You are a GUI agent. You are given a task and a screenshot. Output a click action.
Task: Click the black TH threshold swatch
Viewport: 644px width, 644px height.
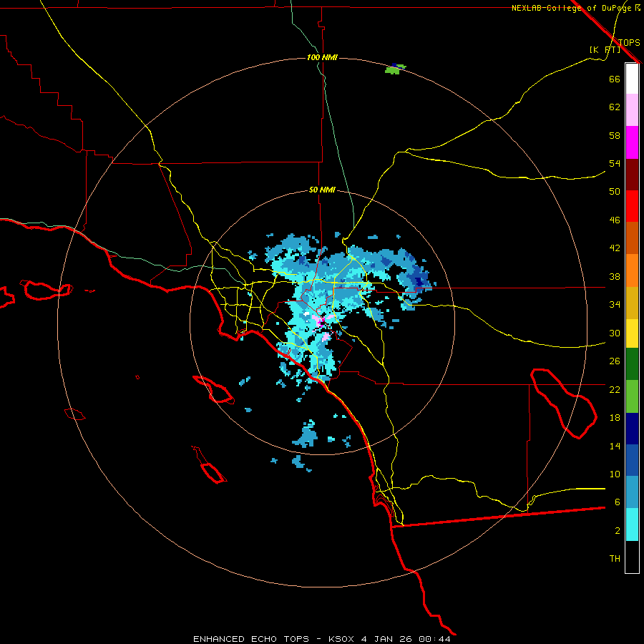point(632,557)
